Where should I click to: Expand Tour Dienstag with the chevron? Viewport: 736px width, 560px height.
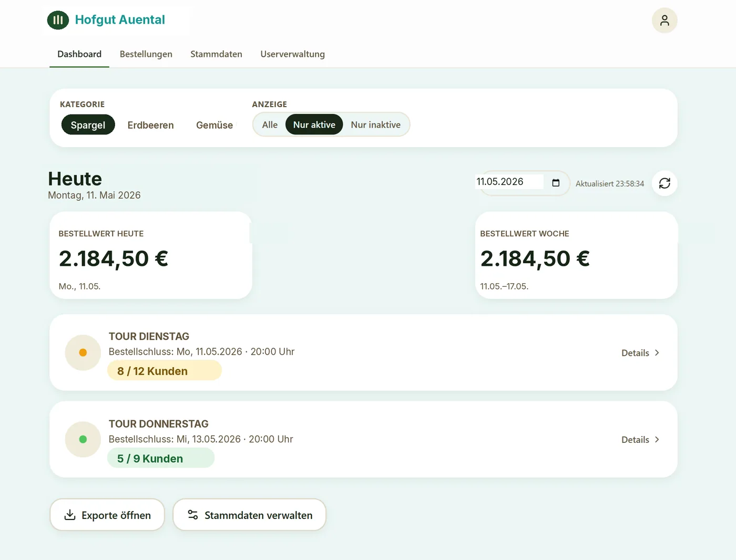pyautogui.click(x=657, y=352)
